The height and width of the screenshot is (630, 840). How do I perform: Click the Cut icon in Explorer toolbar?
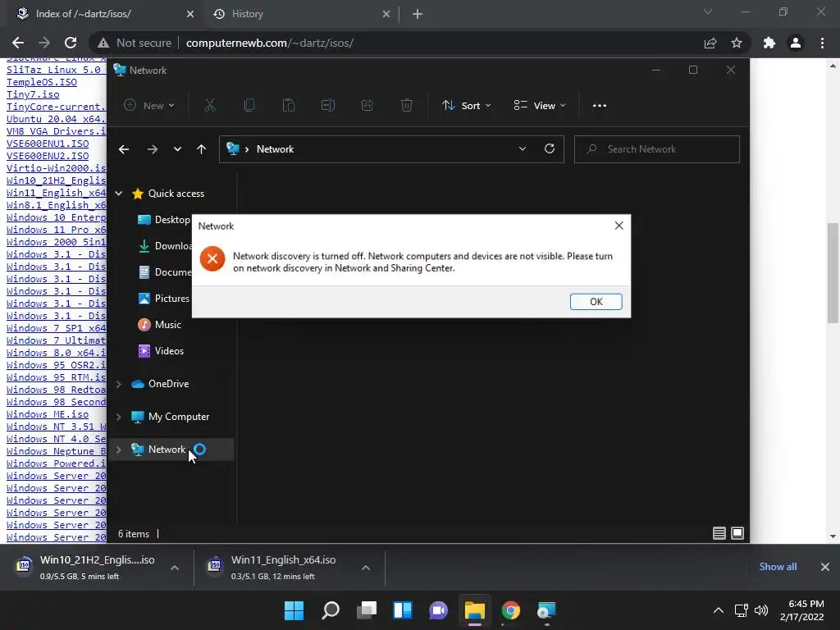tap(209, 106)
